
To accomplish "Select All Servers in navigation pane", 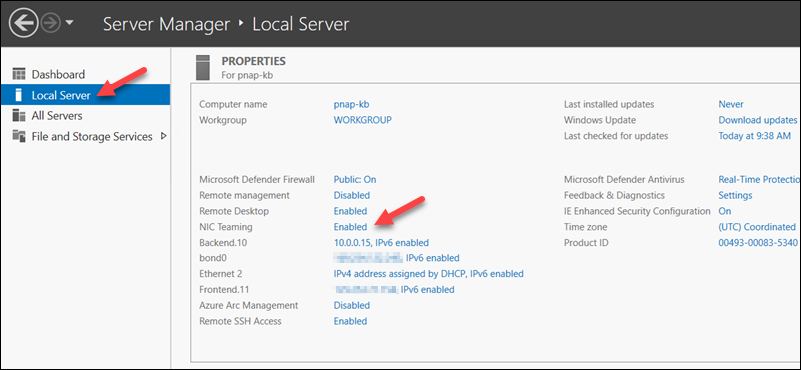I will [x=57, y=116].
